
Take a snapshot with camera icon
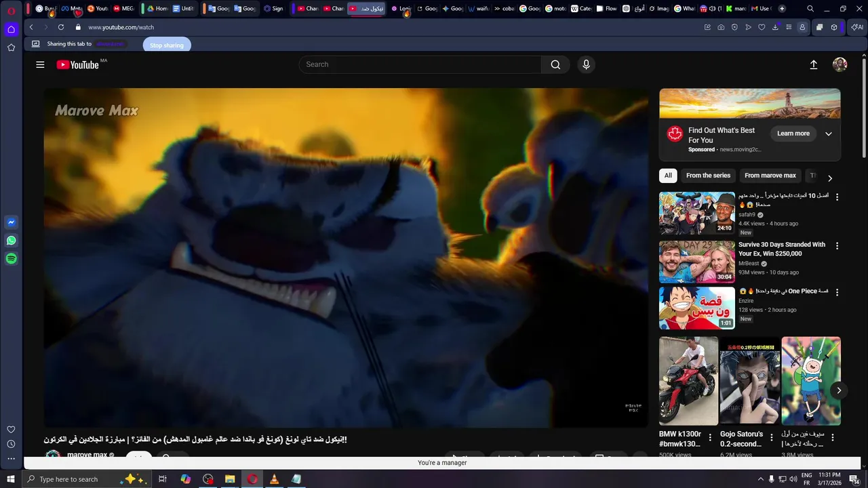tap(721, 27)
